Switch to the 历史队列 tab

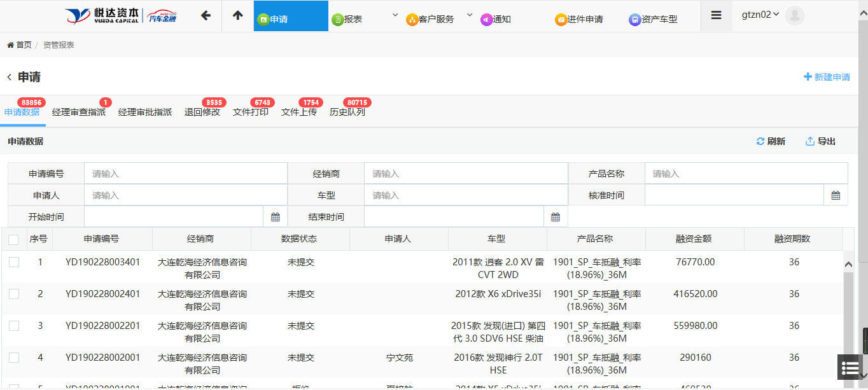click(347, 112)
